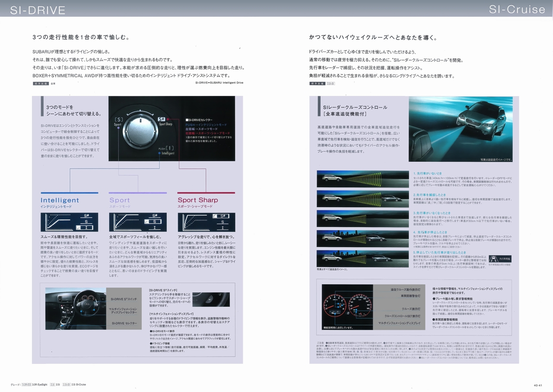
Task: Click the SI-DRIVE=SUBARU Intelligent Drive caption
Action: click(219, 83)
